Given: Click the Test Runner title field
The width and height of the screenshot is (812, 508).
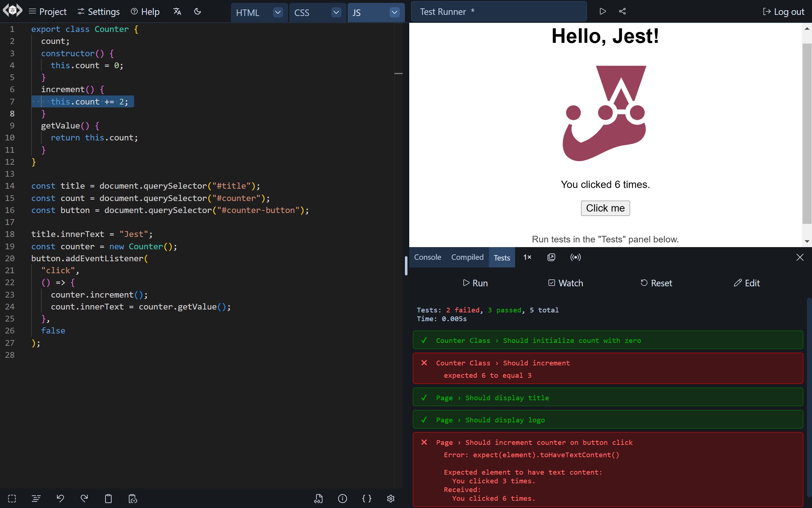Looking at the screenshot, I should tap(498, 11).
